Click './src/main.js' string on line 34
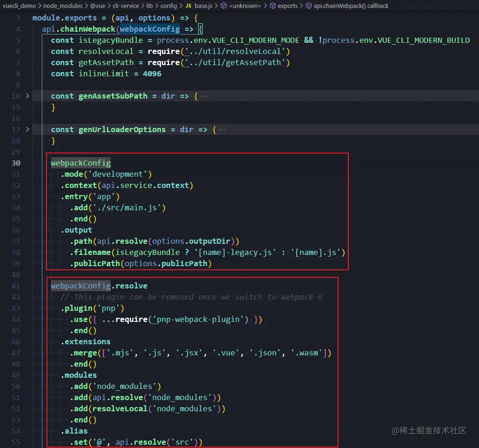The height and width of the screenshot is (448, 479). tap(127, 208)
